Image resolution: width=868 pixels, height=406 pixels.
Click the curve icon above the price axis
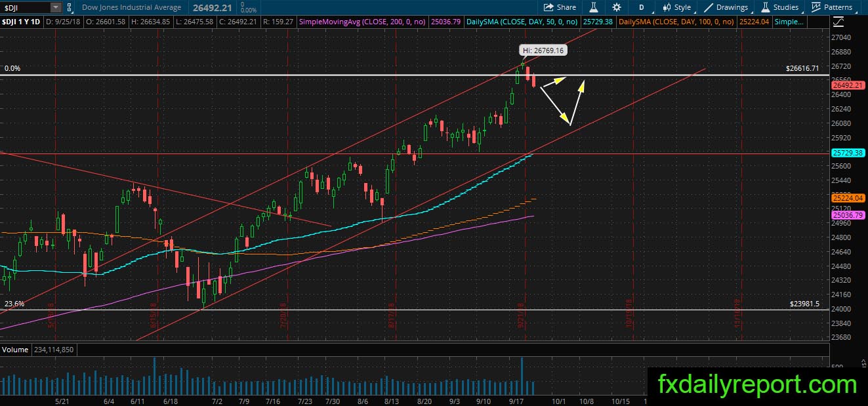pyautogui.click(x=838, y=22)
